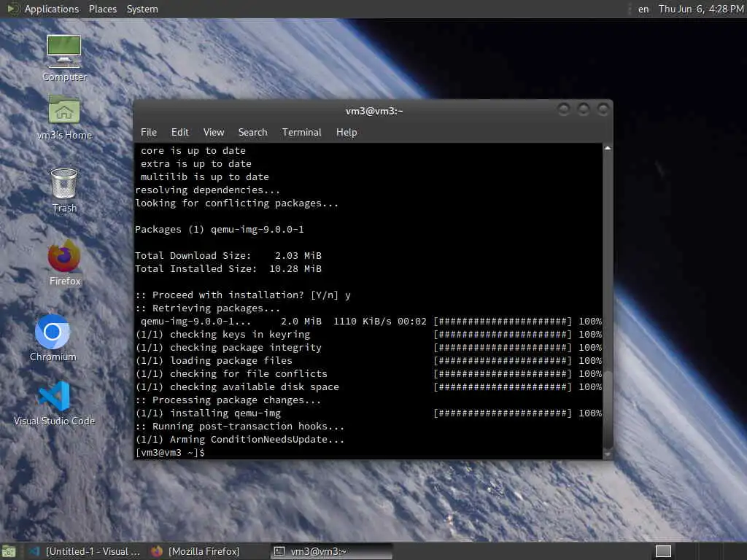
Task: Click 'Arming ConditionNeedsUpdate...' line
Action: click(239, 440)
